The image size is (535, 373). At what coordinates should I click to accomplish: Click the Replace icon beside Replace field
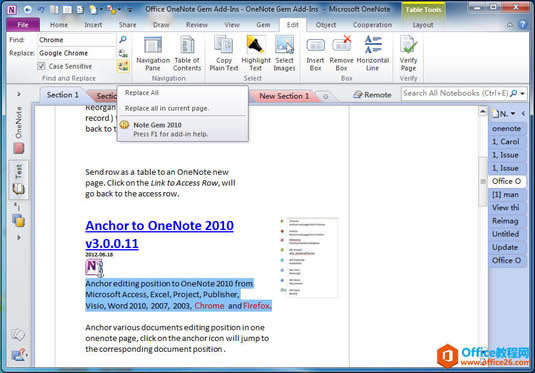click(123, 53)
